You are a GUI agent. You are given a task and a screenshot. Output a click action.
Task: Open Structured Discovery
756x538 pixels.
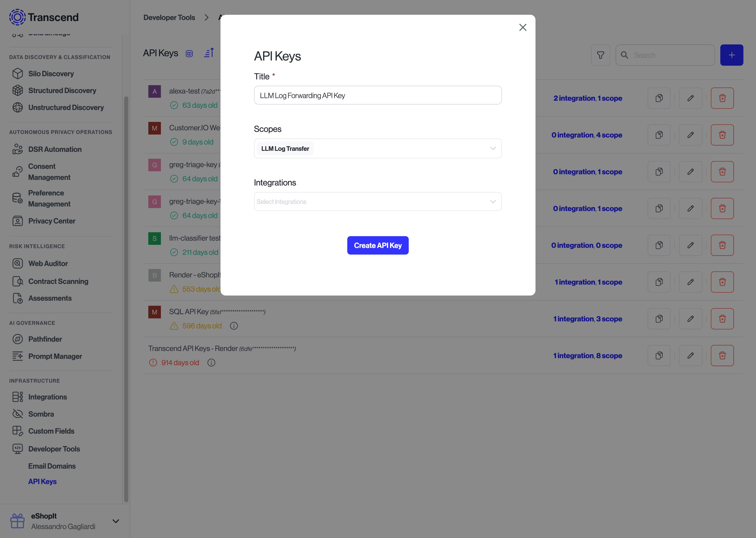62,90
